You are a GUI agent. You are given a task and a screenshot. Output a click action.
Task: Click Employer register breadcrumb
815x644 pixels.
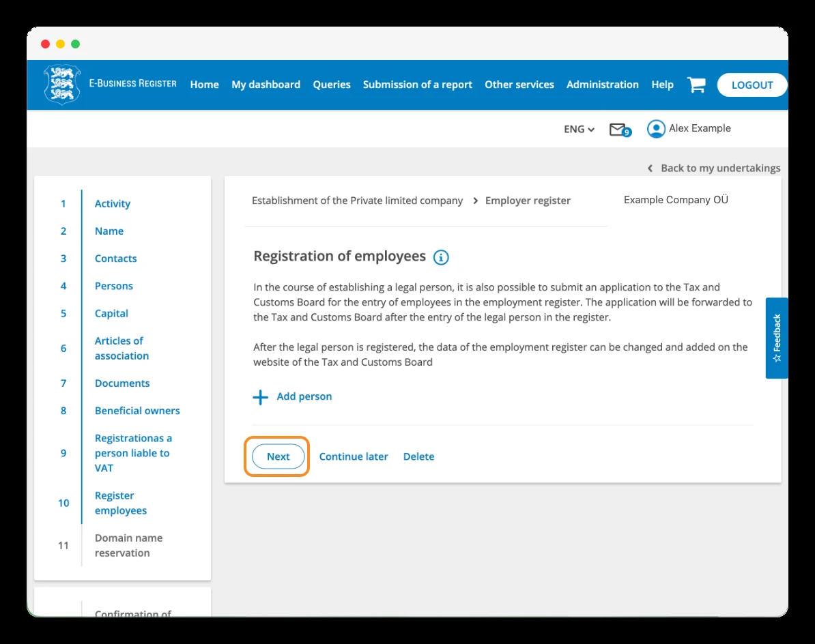click(528, 201)
